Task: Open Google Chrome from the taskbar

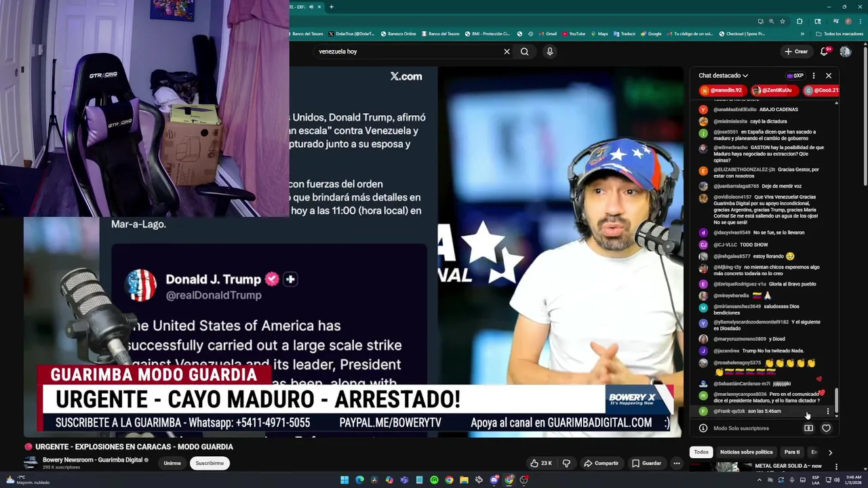Action: pos(449,480)
